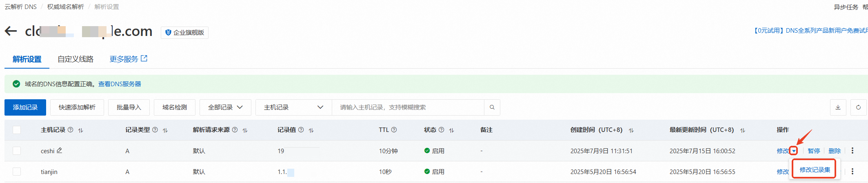Viewport: 868px width, 183px height.
Task: Click the help icon next to TTL
Action: [x=394, y=130]
